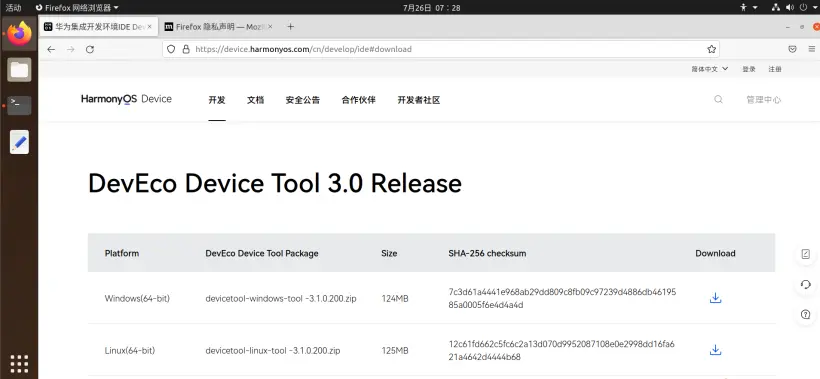This screenshot has width=820, height=379.
Task: Open the accessibility menu in top bar
Action: point(748,7)
